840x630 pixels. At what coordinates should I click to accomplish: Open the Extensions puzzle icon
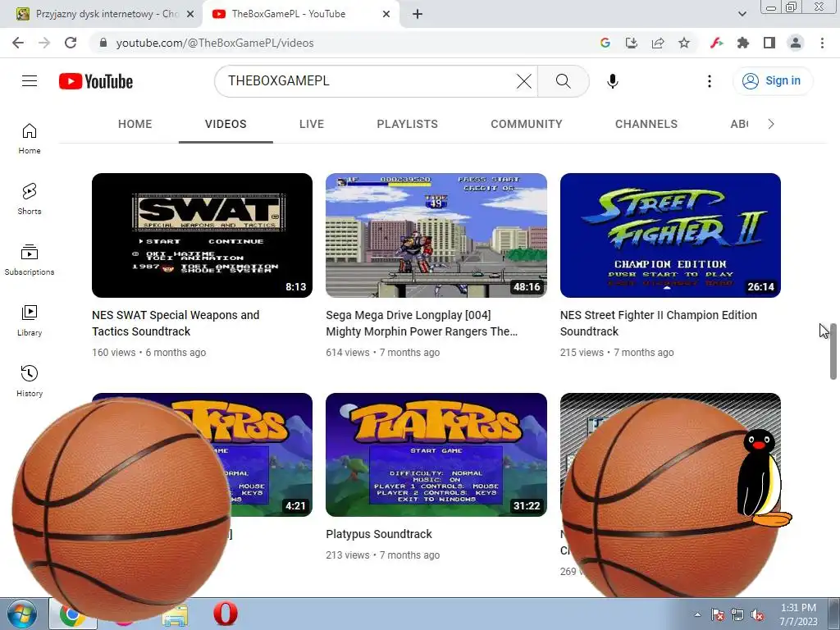tap(743, 43)
